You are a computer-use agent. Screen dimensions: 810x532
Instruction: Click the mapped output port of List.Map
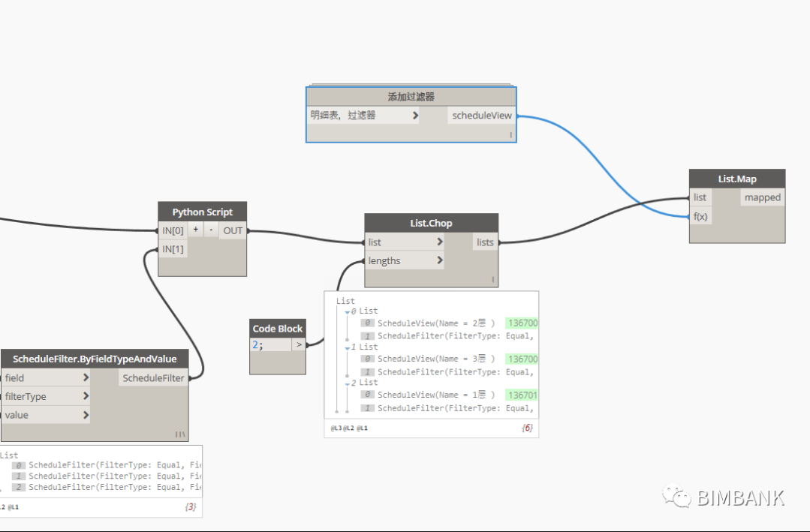pos(763,197)
